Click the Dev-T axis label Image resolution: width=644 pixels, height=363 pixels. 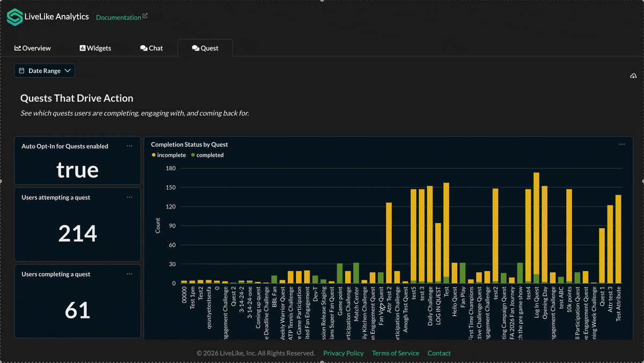pyautogui.click(x=316, y=294)
